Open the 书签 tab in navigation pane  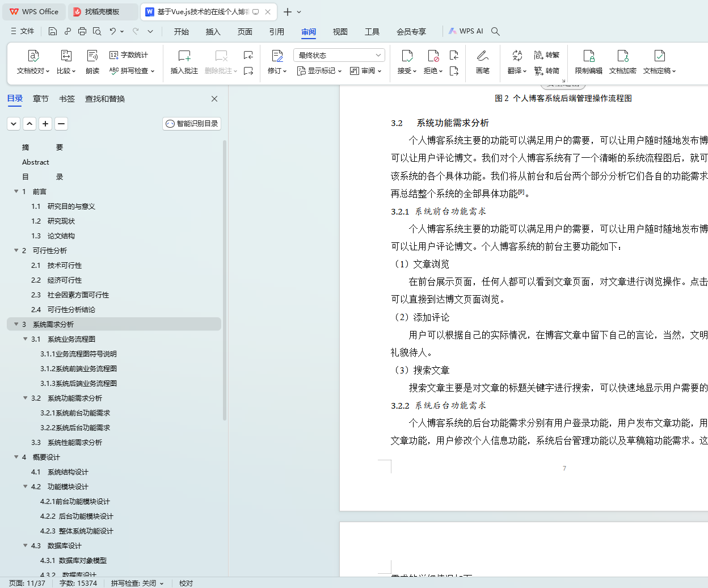click(67, 99)
